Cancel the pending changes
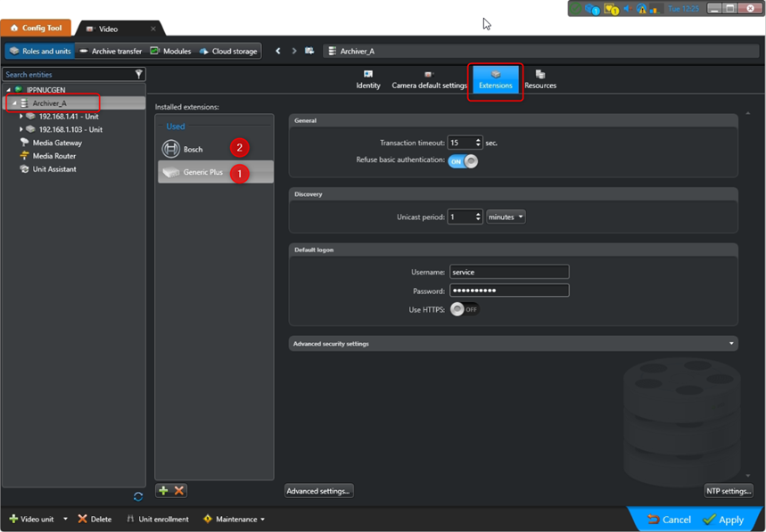 click(x=670, y=520)
